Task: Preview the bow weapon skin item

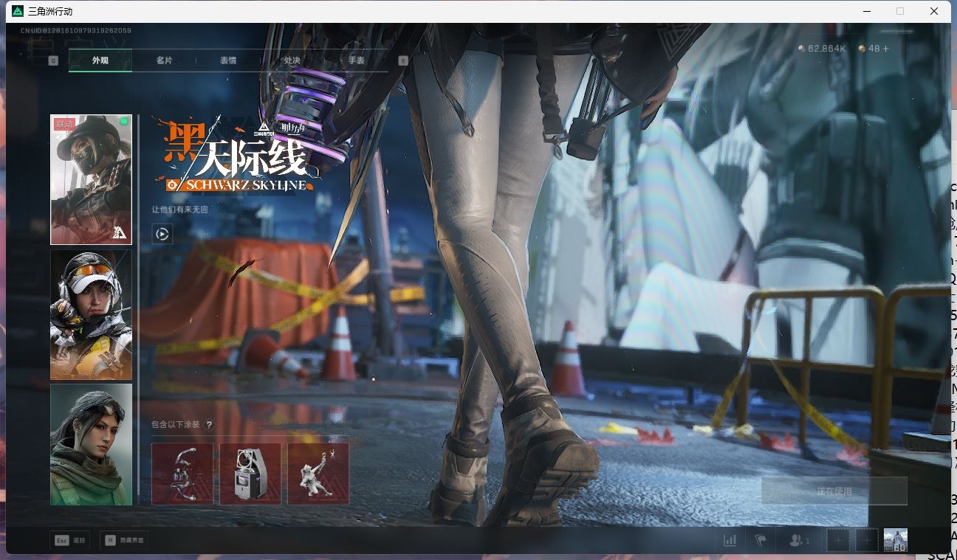Action: 182,474
